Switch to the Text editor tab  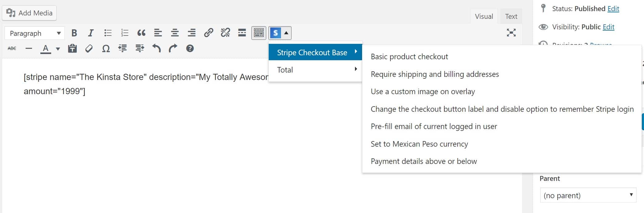(x=511, y=17)
